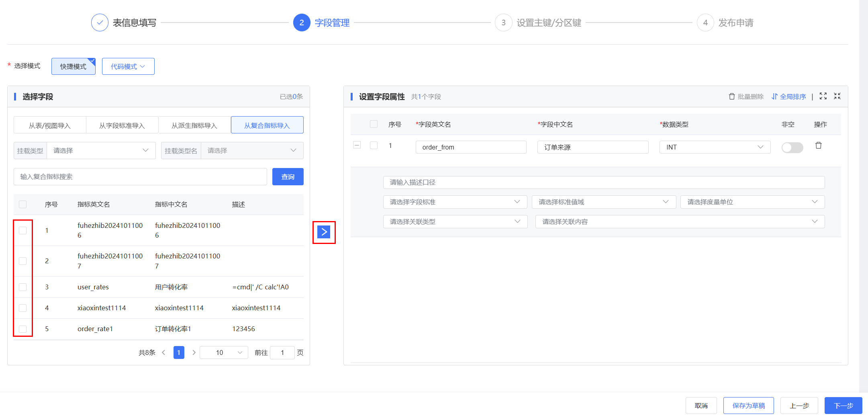The width and height of the screenshot is (868, 418).
Task: Click the 下一步 button
Action: pos(843,406)
